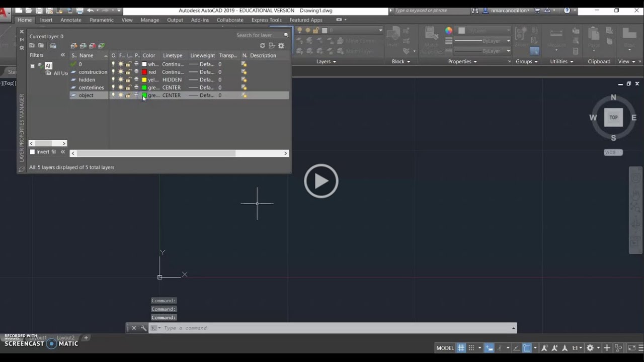Image resolution: width=644 pixels, height=362 pixels.
Task: Select the centerlines layer name
Action: click(91, 87)
